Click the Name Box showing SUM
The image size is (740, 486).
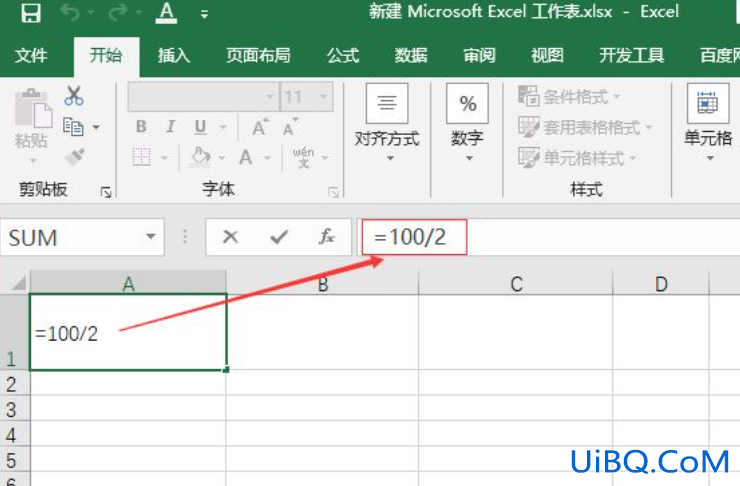[x=72, y=237]
